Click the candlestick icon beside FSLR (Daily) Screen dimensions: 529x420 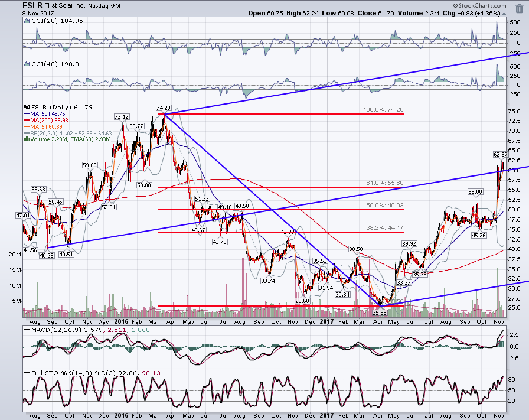[27, 108]
